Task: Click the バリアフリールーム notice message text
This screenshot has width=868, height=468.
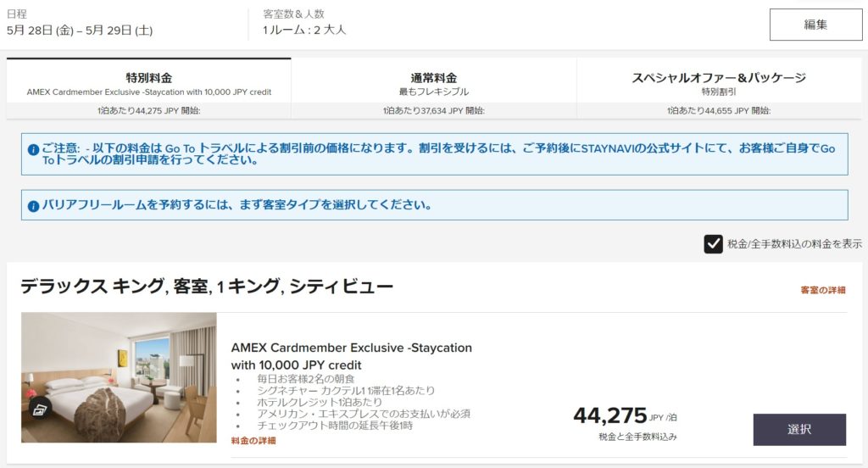Action: [237, 205]
